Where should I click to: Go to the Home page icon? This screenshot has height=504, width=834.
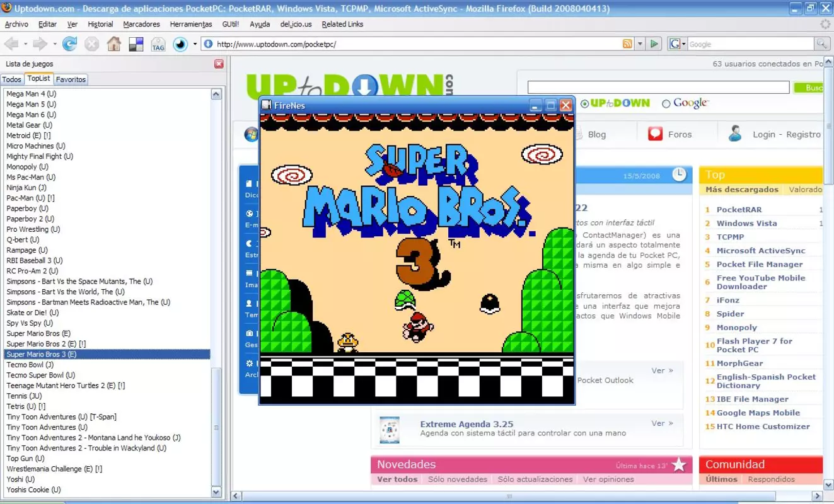click(114, 44)
